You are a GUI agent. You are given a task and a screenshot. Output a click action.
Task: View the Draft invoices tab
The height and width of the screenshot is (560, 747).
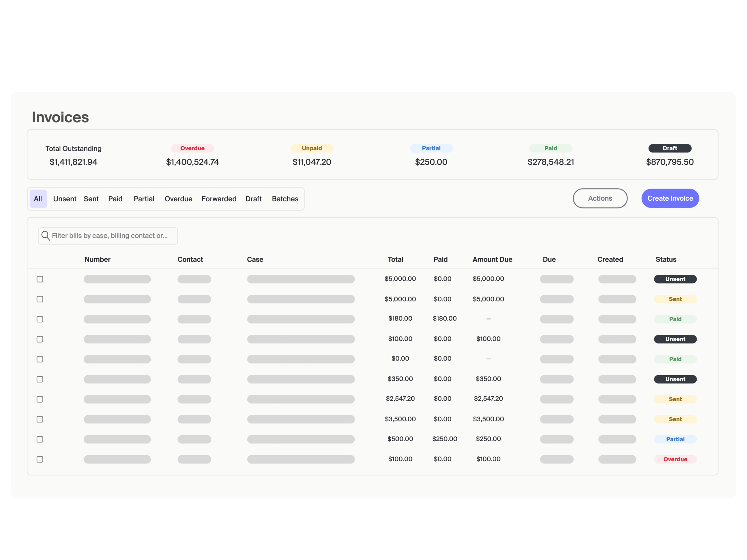254,199
